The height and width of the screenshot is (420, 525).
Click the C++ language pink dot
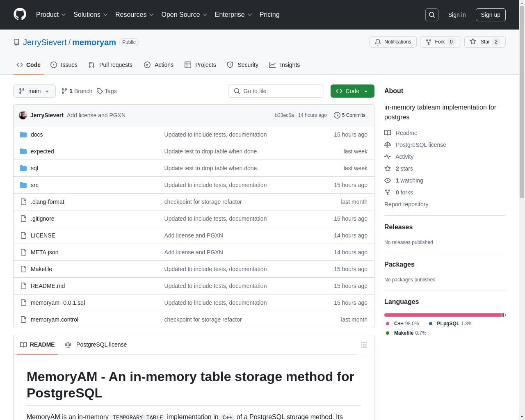388,324
